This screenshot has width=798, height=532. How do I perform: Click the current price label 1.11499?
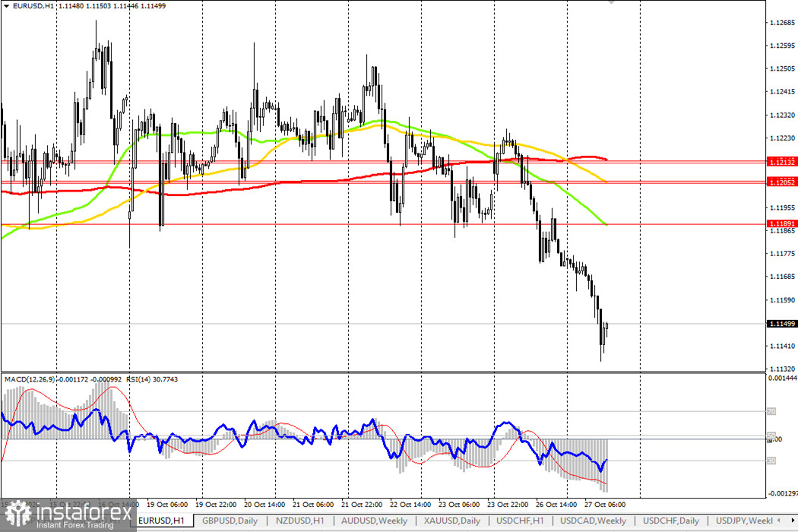[782, 324]
